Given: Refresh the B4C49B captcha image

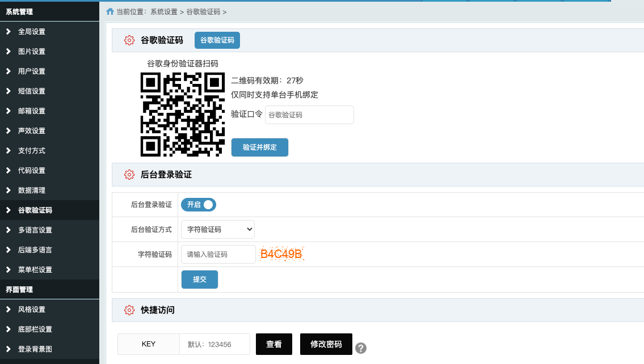Looking at the screenshot, I should [281, 254].
